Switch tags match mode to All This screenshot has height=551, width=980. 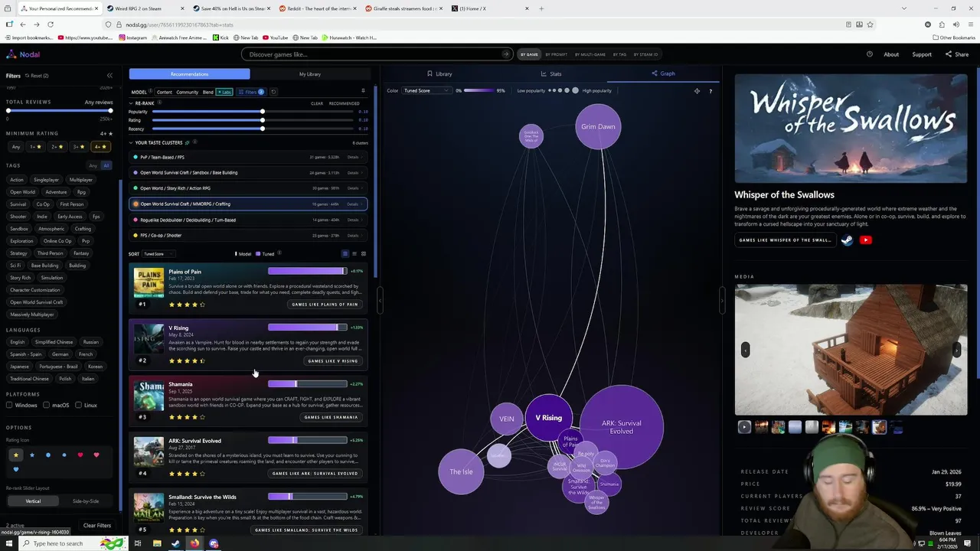[x=106, y=165]
